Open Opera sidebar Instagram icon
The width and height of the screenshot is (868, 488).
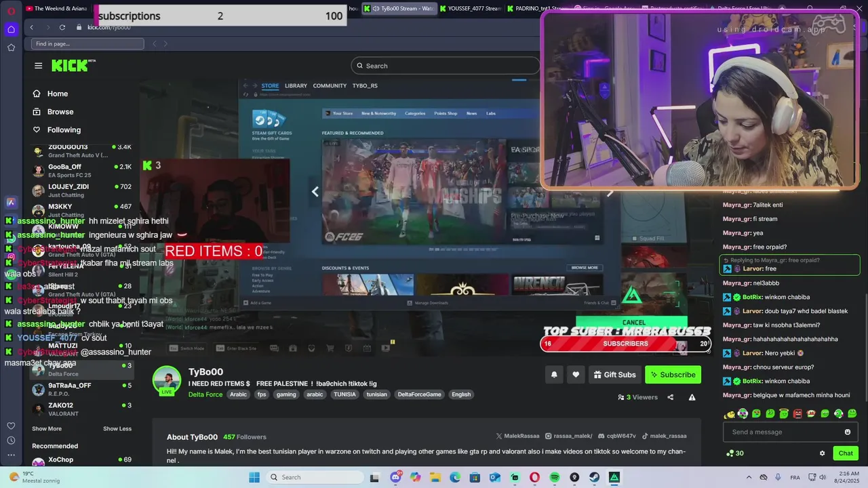coord(11,257)
